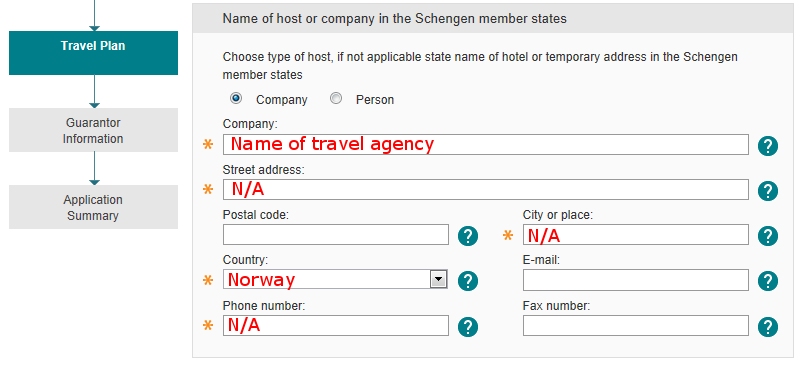
Task: Click into the Company name field
Action: [x=485, y=144]
